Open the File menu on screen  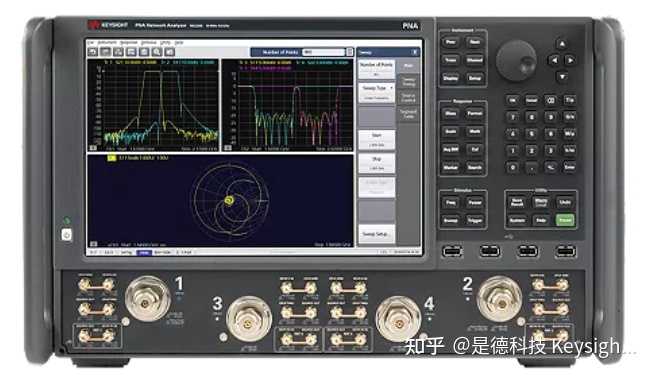click(90, 42)
